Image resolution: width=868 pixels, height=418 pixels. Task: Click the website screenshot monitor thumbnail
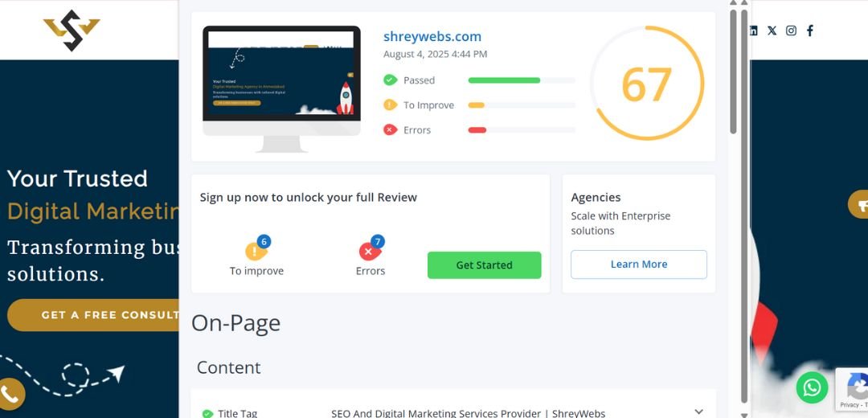(281, 88)
